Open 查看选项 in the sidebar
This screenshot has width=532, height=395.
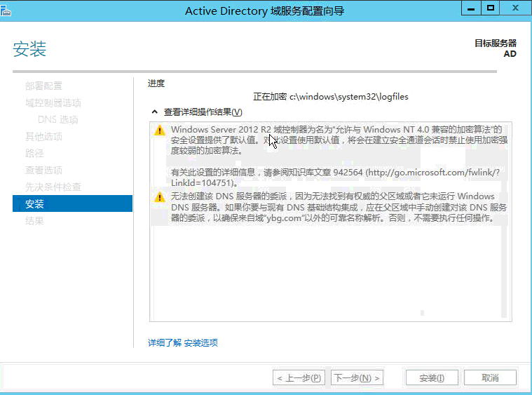click(43, 170)
